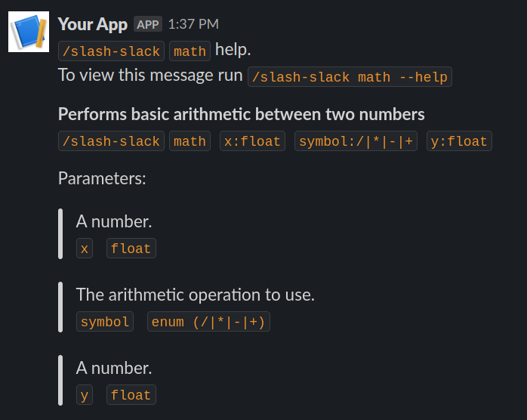Click the /slash-slack chip before 'help.'
This screenshot has height=420, width=527.
tap(112, 51)
